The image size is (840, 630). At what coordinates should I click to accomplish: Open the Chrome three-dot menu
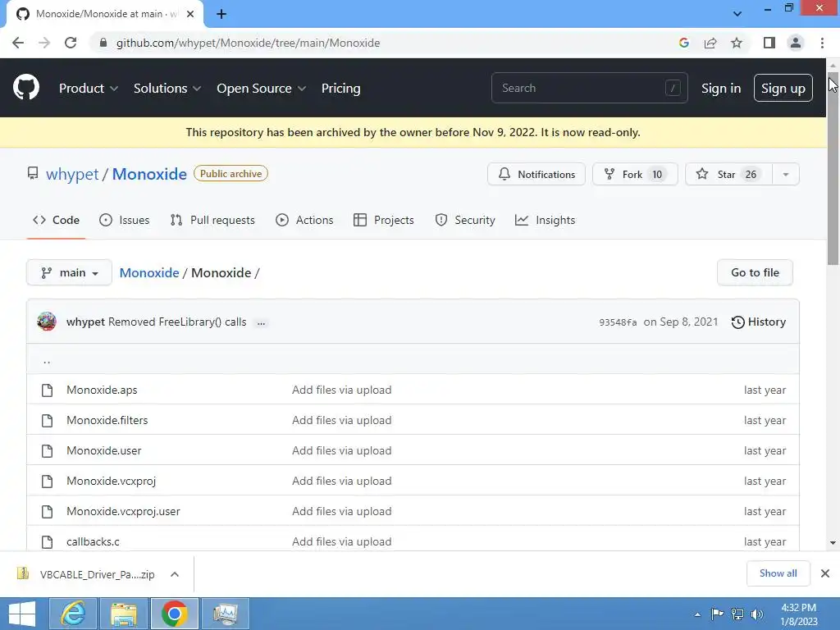[x=822, y=43]
